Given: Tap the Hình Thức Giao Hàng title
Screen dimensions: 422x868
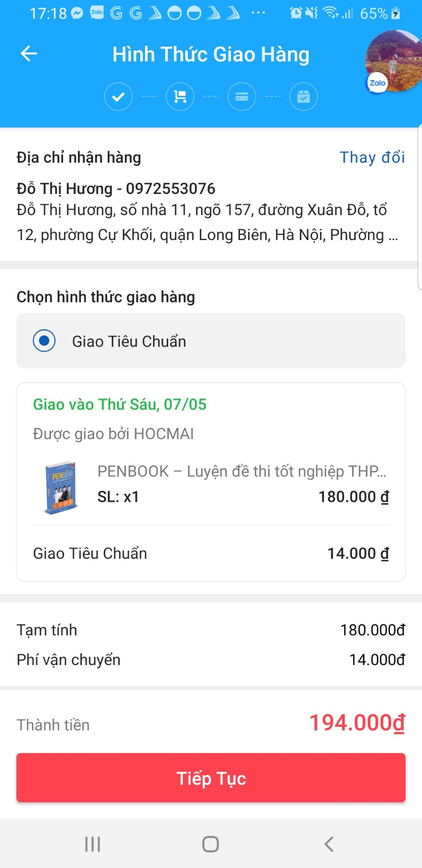Looking at the screenshot, I should 211,54.
